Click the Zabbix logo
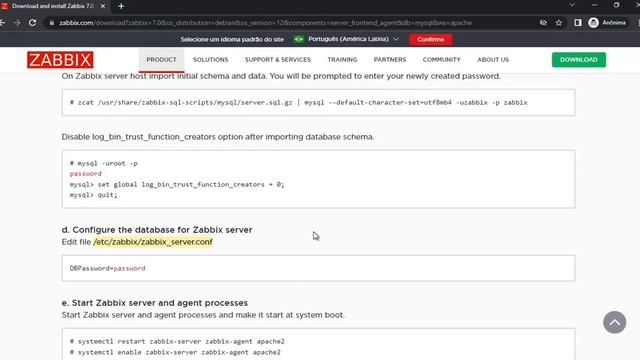This screenshot has height=360, width=640. [x=60, y=60]
